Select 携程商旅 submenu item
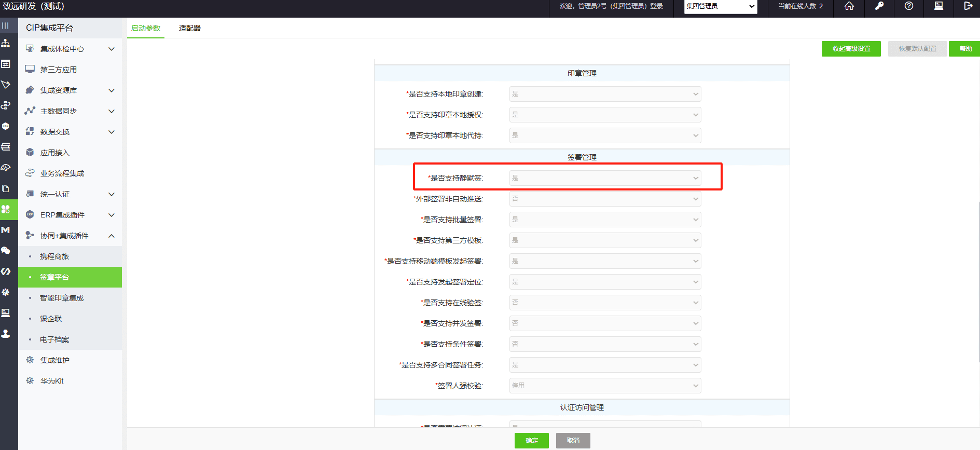Image resolution: width=980 pixels, height=450 pixels. [70, 256]
